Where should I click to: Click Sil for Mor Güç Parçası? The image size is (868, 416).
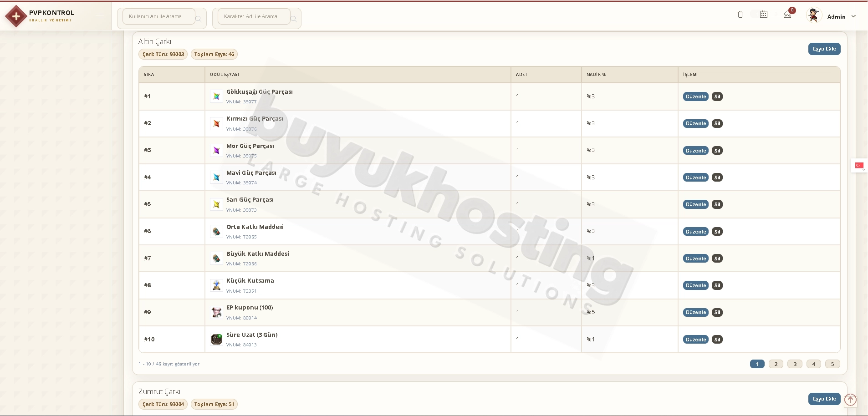click(x=717, y=151)
